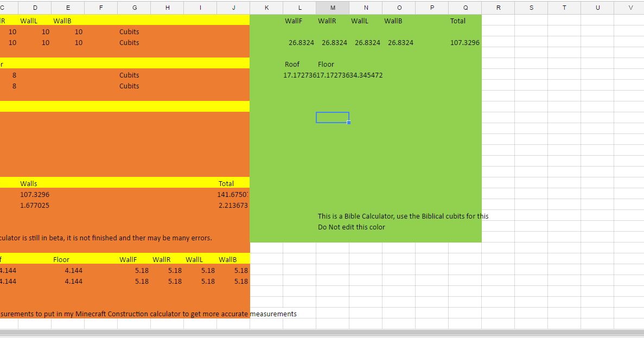This screenshot has width=644, height=338.
Task: Select the column Q header
Action: click(465, 8)
